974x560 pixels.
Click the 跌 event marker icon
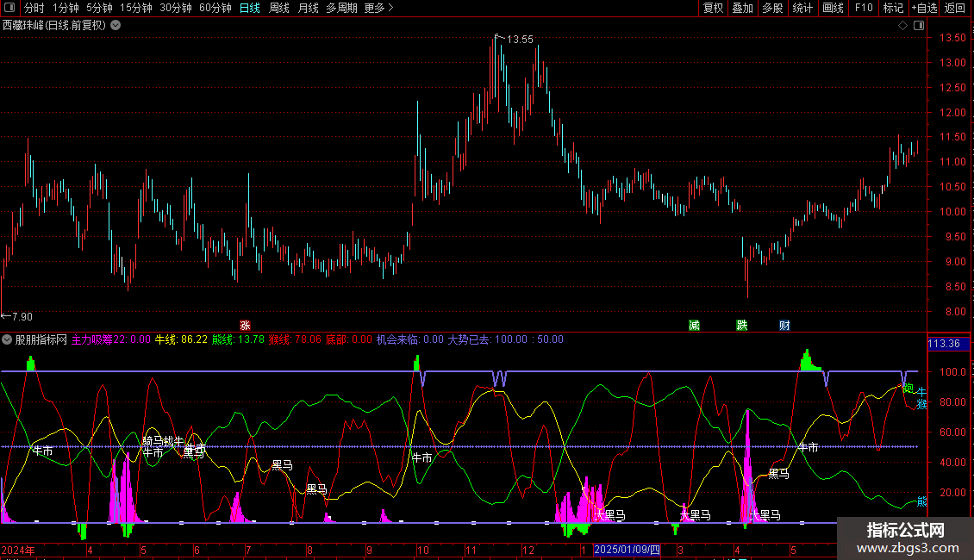(741, 326)
